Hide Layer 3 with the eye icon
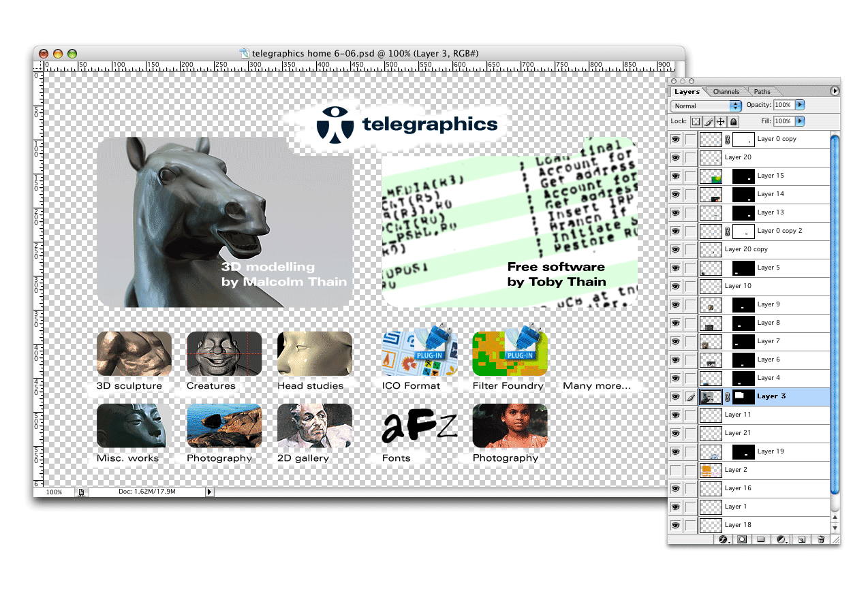 [x=676, y=396]
